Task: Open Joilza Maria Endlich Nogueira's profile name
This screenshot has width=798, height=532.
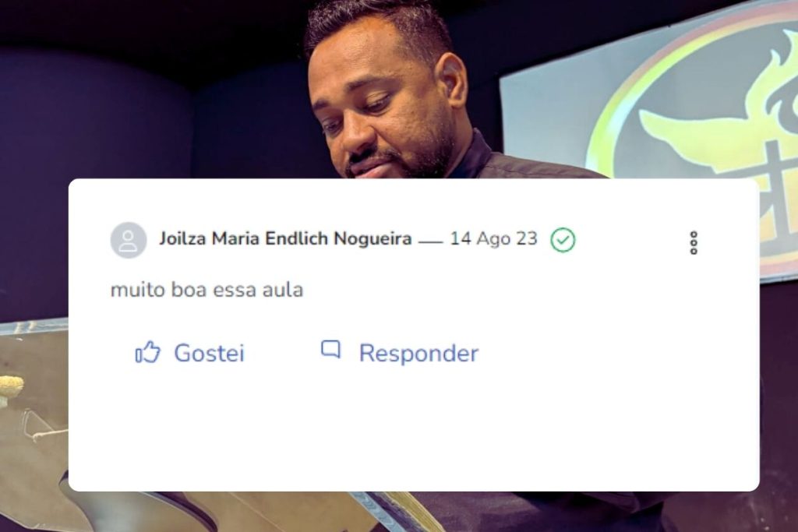Action: (285, 238)
